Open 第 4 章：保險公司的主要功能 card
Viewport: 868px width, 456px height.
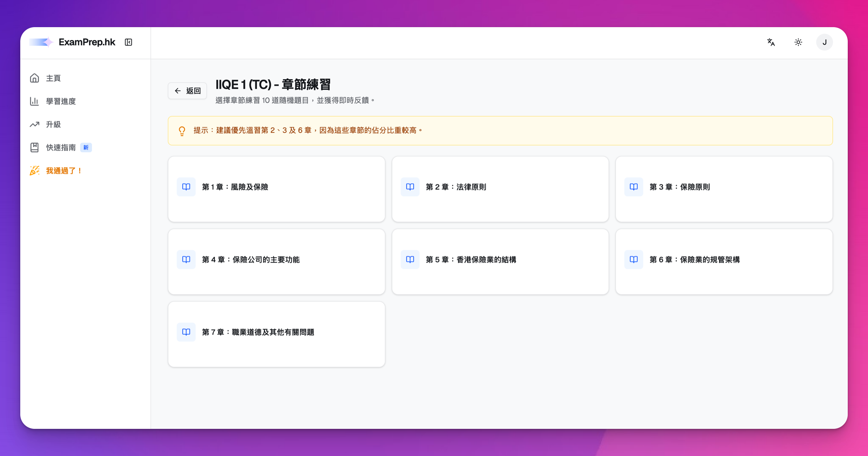point(277,262)
